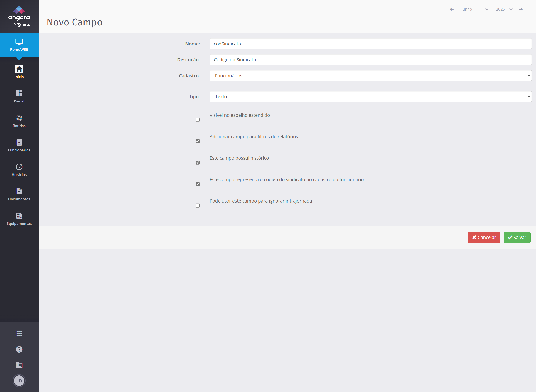
Task: Click the red Cancelar button
Action: point(484,237)
